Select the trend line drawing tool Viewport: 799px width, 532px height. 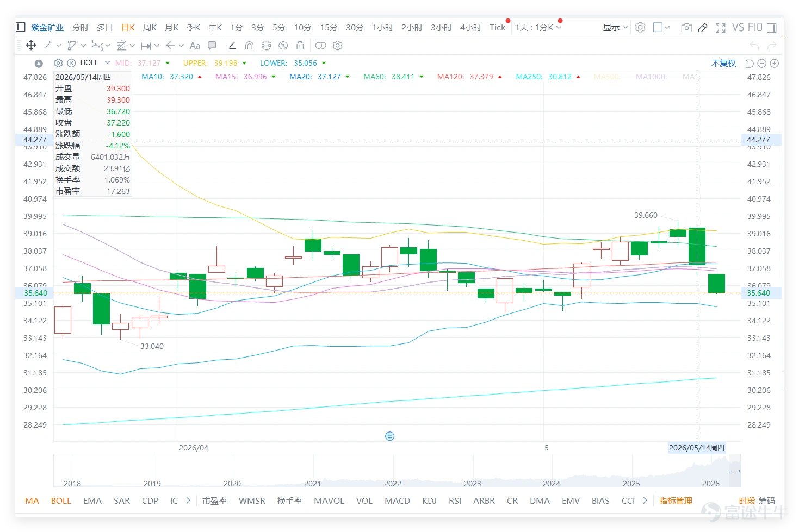[x=48, y=46]
